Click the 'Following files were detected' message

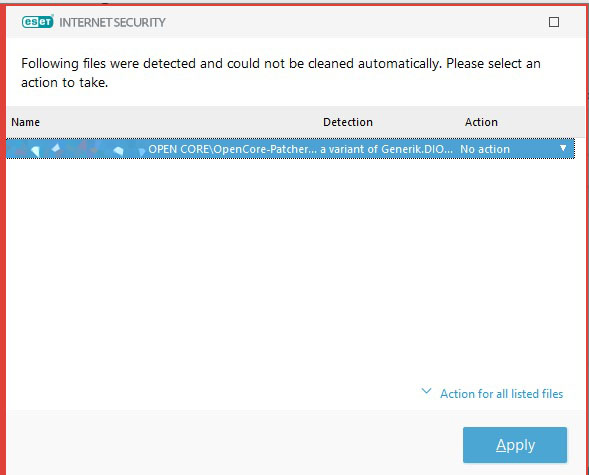[x=281, y=63]
